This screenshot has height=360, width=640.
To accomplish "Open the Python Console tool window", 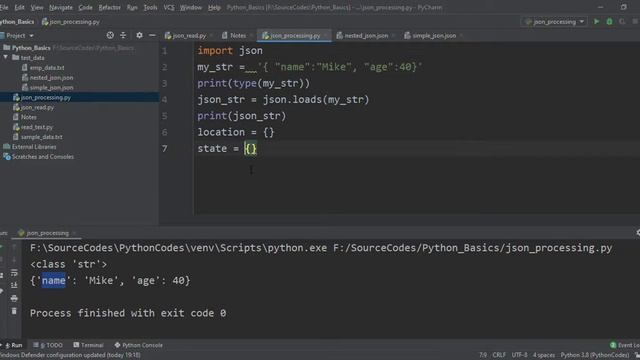I will [x=138, y=345].
